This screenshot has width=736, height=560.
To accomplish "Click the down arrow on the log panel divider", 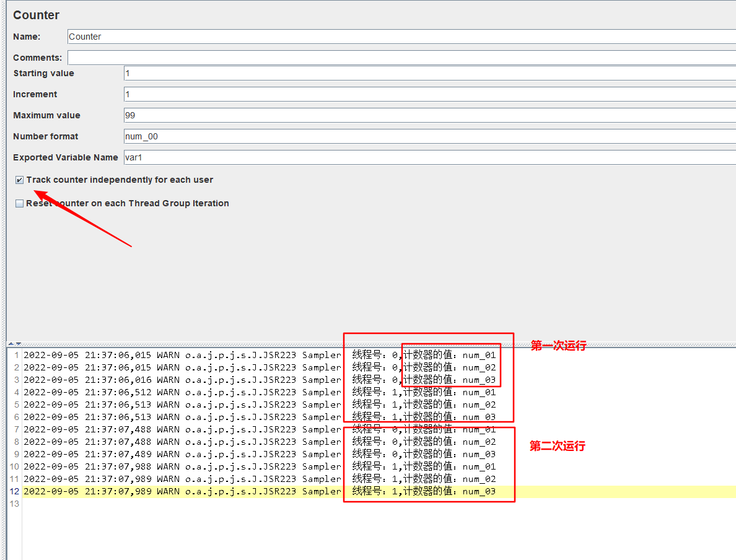I will pos(19,343).
